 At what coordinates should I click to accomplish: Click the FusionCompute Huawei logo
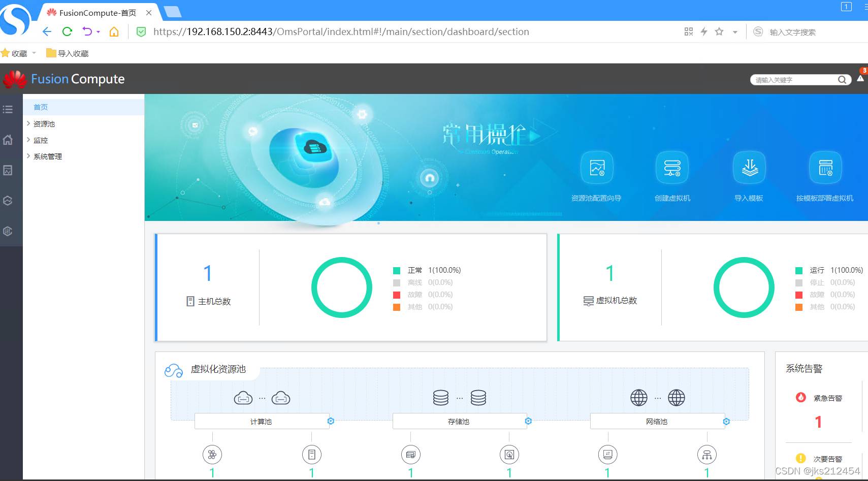click(15, 79)
